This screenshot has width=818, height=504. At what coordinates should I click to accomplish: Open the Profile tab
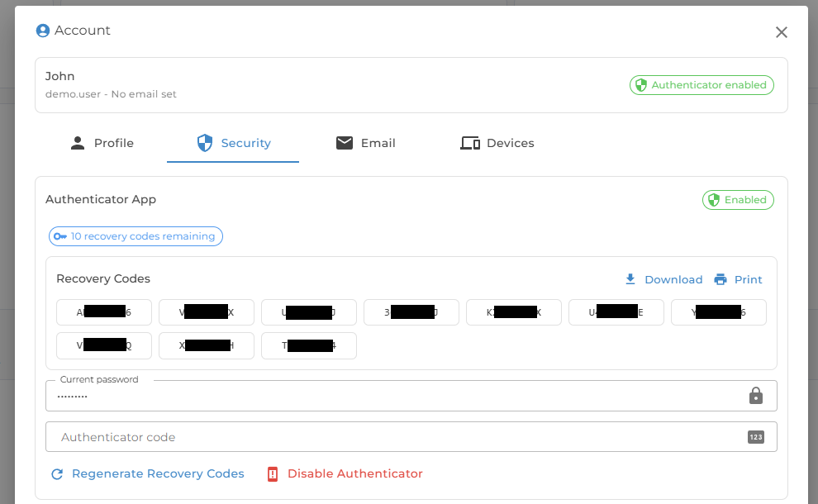pyautogui.click(x=102, y=143)
